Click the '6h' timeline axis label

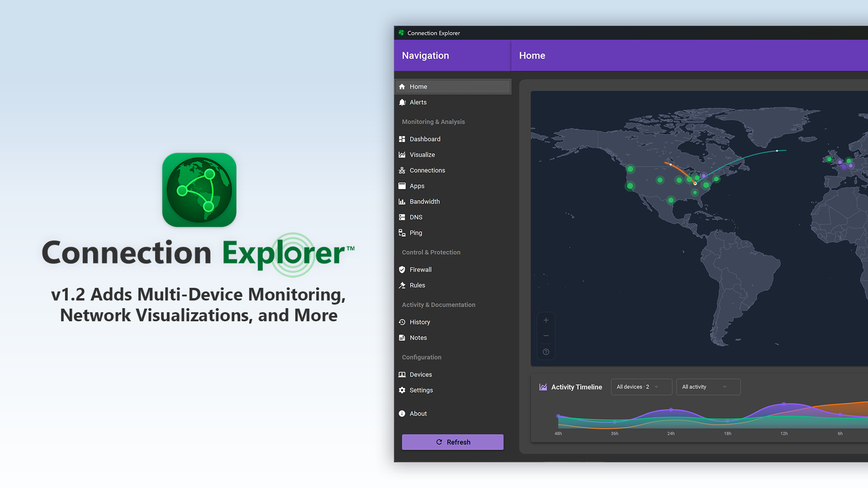[x=840, y=434]
